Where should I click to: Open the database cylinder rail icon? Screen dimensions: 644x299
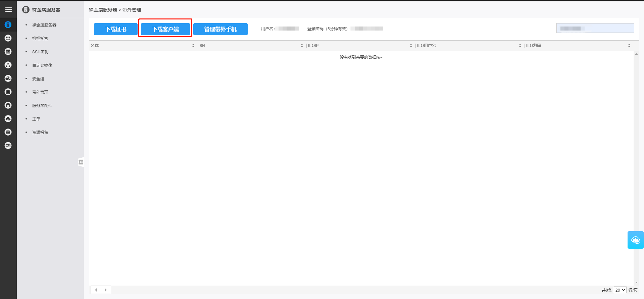click(x=8, y=92)
